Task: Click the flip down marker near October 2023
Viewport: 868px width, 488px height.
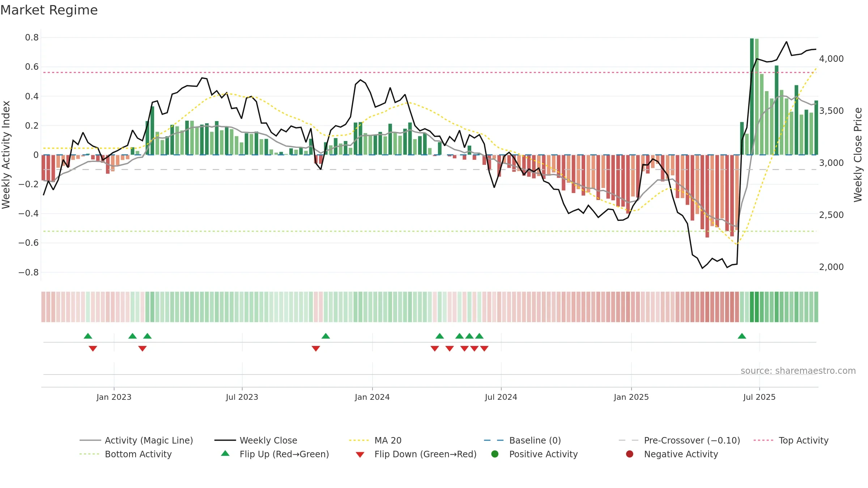Action: click(x=316, y=348)
